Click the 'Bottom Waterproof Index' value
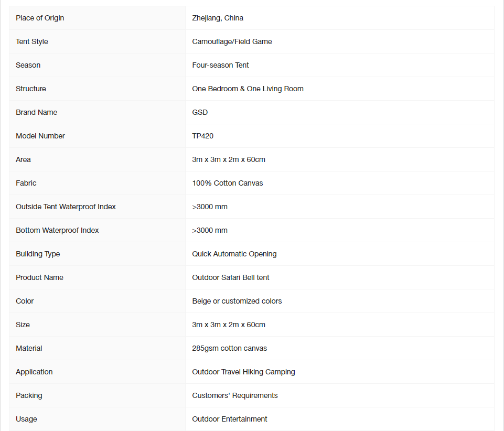 tap(210, 231)
